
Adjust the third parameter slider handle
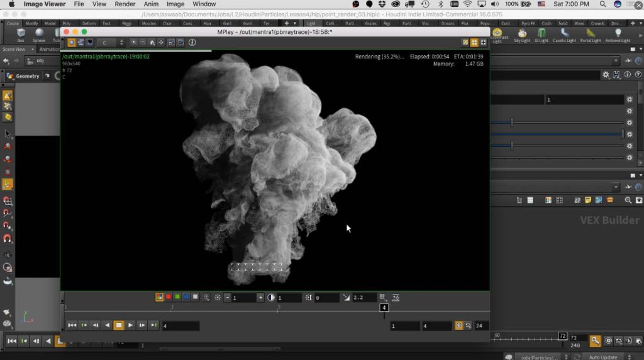pos(512,145)
